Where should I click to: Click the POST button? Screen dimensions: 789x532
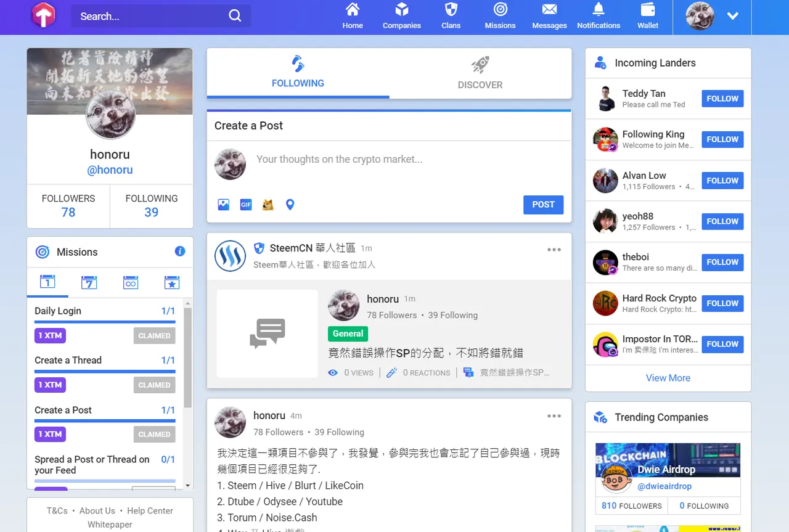click(x=543, y=205)
